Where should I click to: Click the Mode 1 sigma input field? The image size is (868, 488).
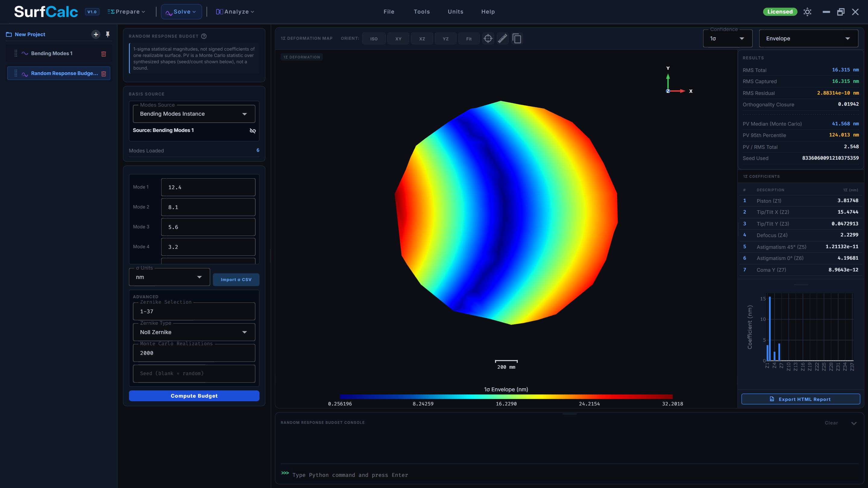click(208, 187)
